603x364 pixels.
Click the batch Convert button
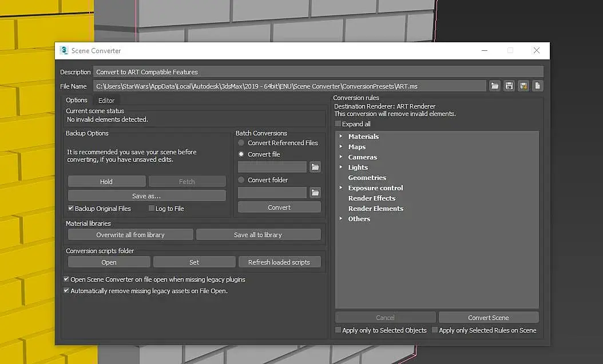279,207
